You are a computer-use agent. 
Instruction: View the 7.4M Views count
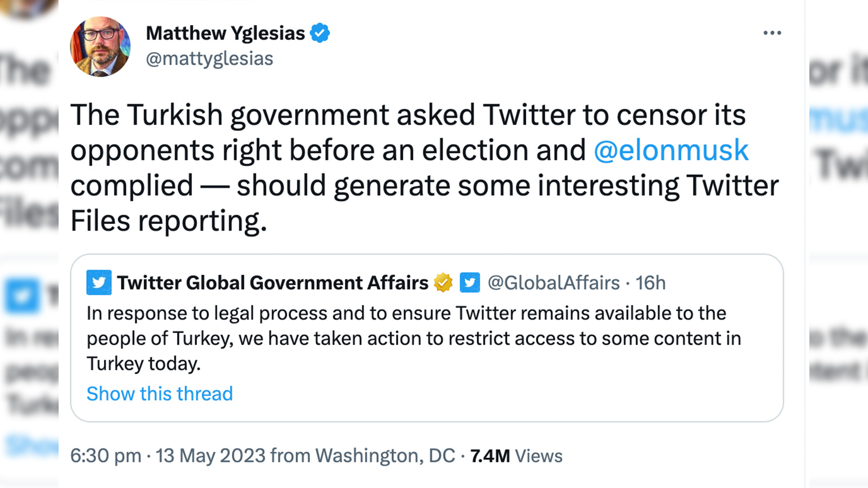point(516,456)
